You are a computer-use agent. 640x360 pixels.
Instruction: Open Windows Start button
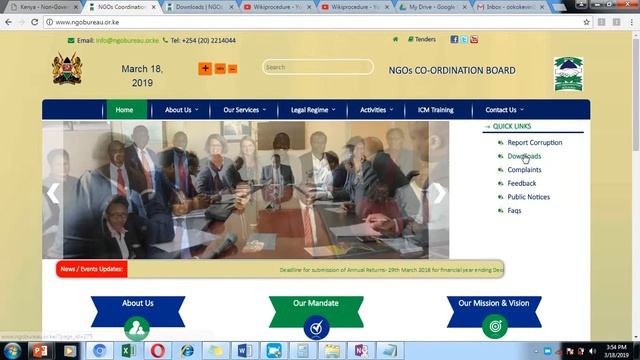pyautogui.click(x=12, y=351)
